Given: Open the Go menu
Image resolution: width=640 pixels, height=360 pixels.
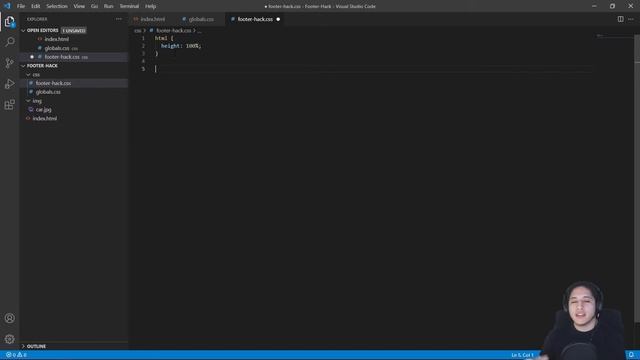Looking at the screenshot, I should coord(94,6).
